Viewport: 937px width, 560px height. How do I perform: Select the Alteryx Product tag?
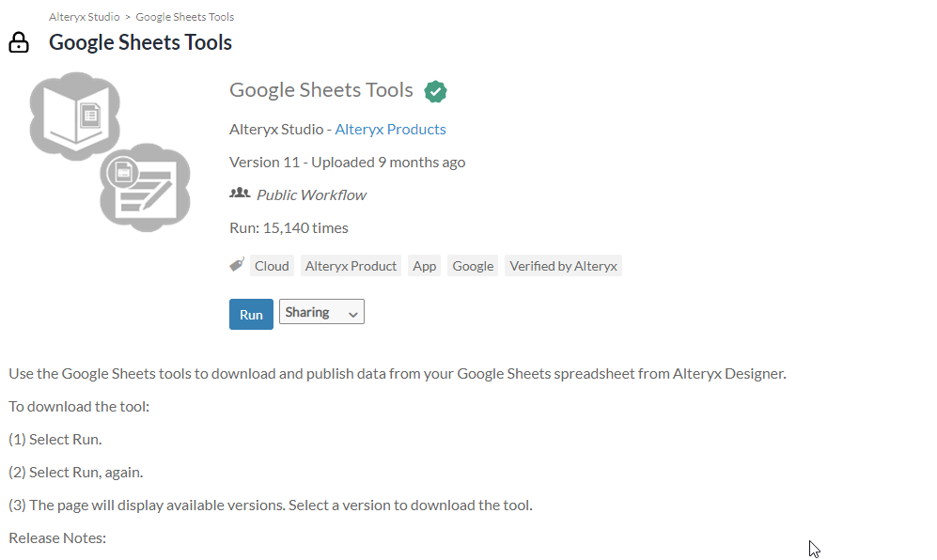pos(351,266)
